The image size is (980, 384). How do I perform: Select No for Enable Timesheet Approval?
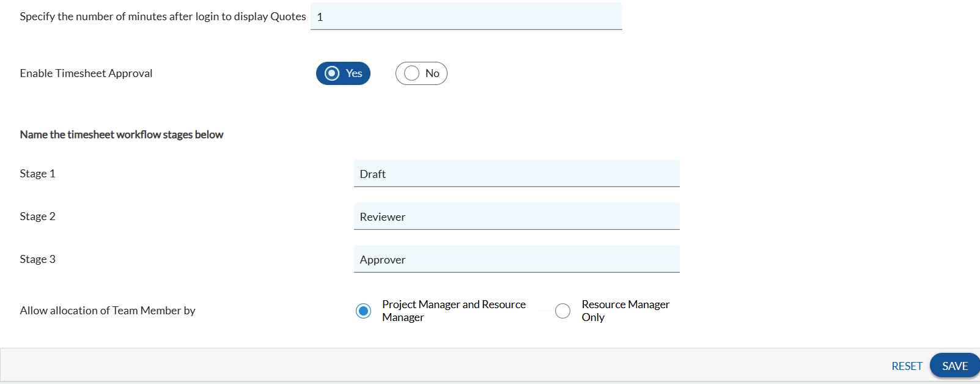point(421,73)
